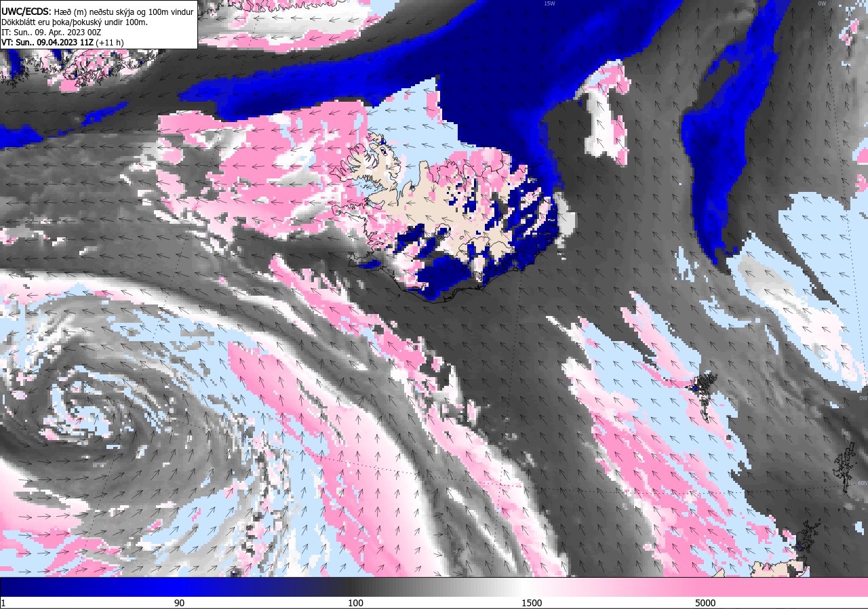Click the '60N' latitude label at the right edge

(863, 483)
